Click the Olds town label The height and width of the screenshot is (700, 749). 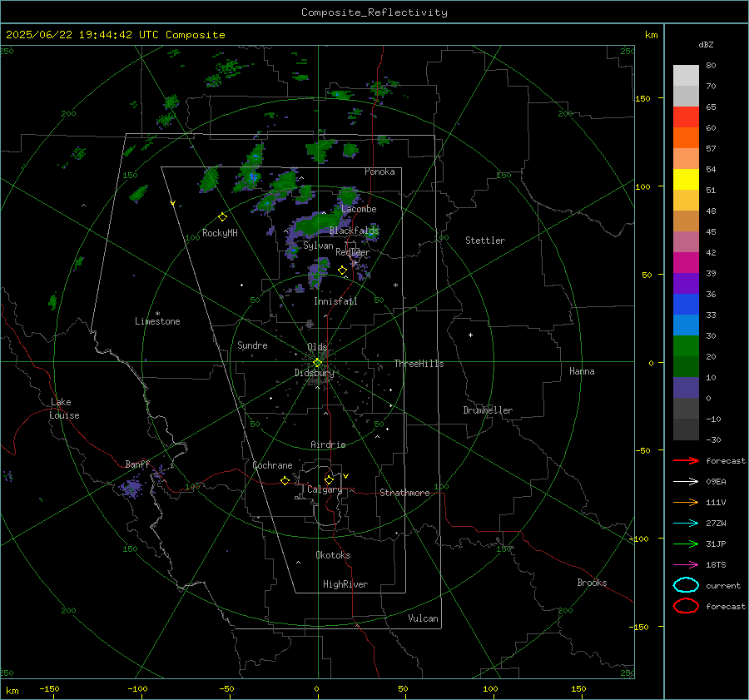(317, 347)
